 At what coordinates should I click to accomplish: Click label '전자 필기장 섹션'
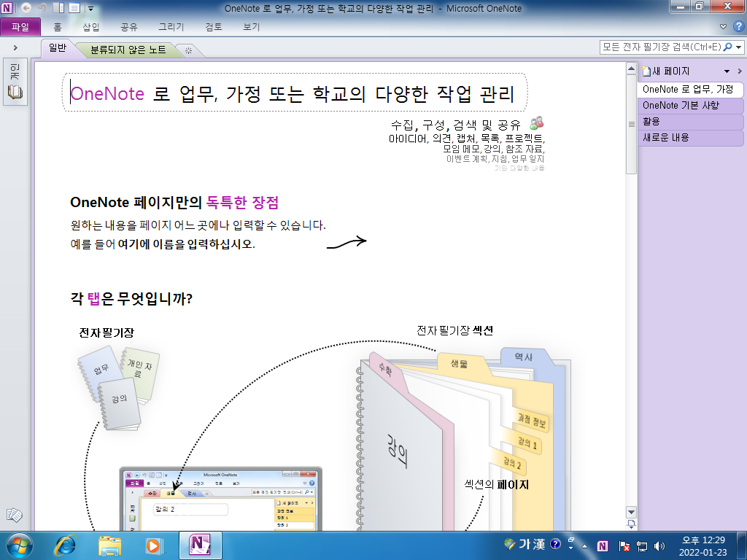click(x=455, y=330)
